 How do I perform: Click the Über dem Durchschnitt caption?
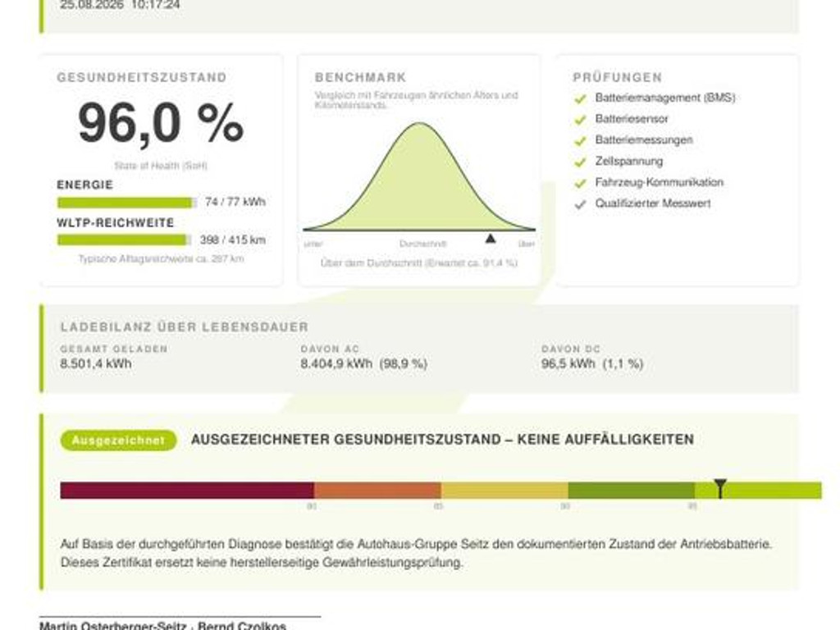(x=419, y=263)
